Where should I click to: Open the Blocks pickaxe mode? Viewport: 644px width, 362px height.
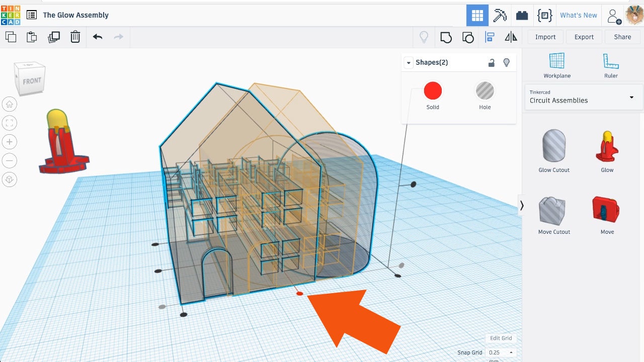click(x=500, y=15)
